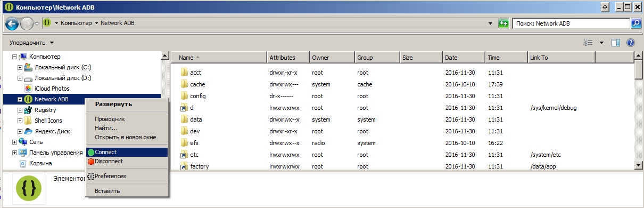Viewport: 644px width, 208px height.
Task: Click the Корзина recycle bin icon
Action: click(23, 163)
